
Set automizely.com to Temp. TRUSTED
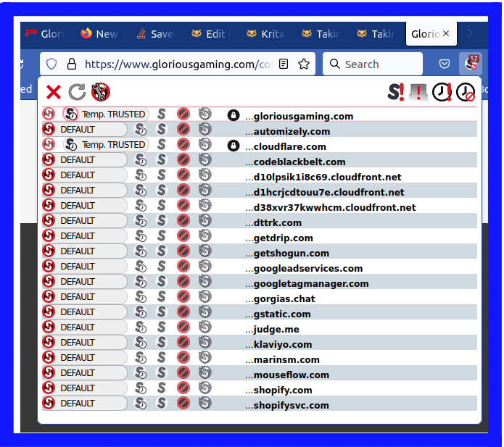[141, 130]
